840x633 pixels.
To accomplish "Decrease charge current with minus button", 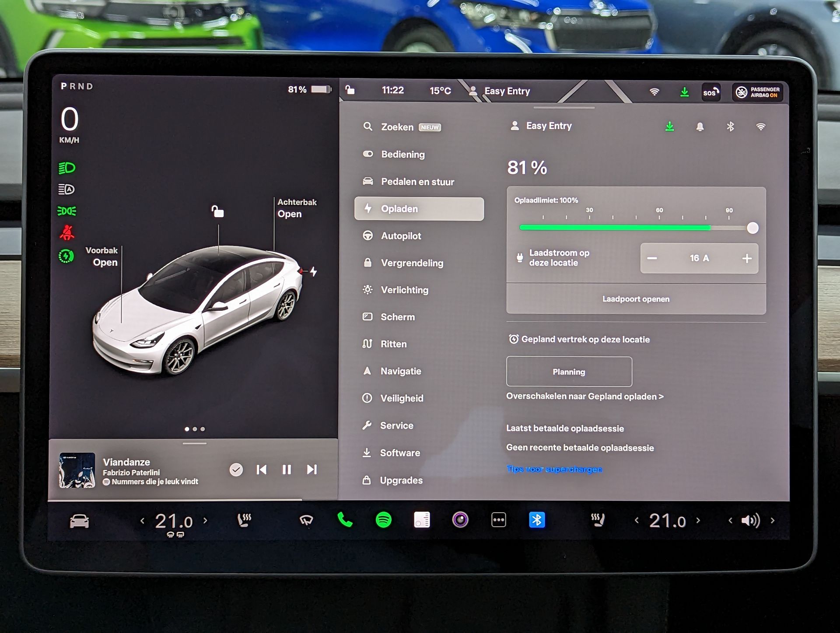I will point(652,258).
